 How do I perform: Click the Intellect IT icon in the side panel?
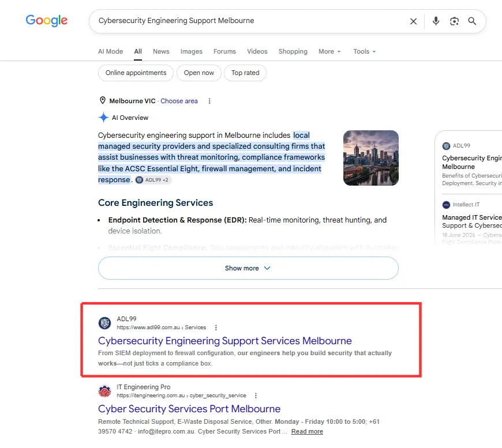pyautogui.click(x=446, y=205)
